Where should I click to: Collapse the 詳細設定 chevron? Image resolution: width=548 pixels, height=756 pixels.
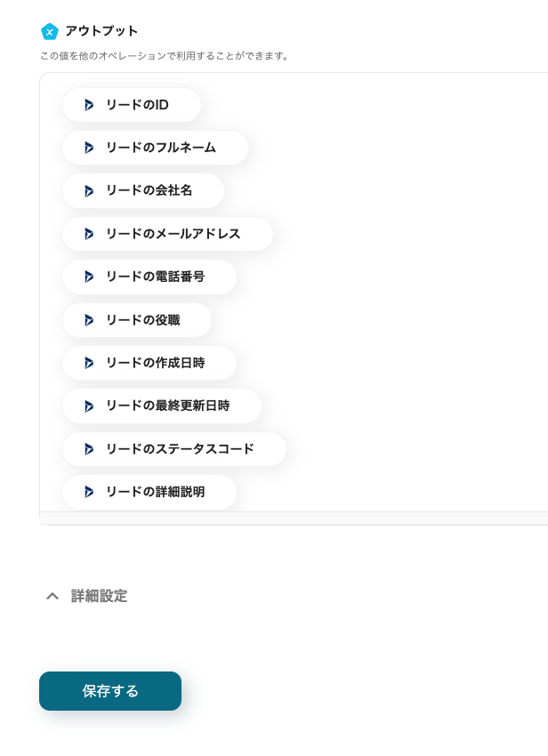52,596
